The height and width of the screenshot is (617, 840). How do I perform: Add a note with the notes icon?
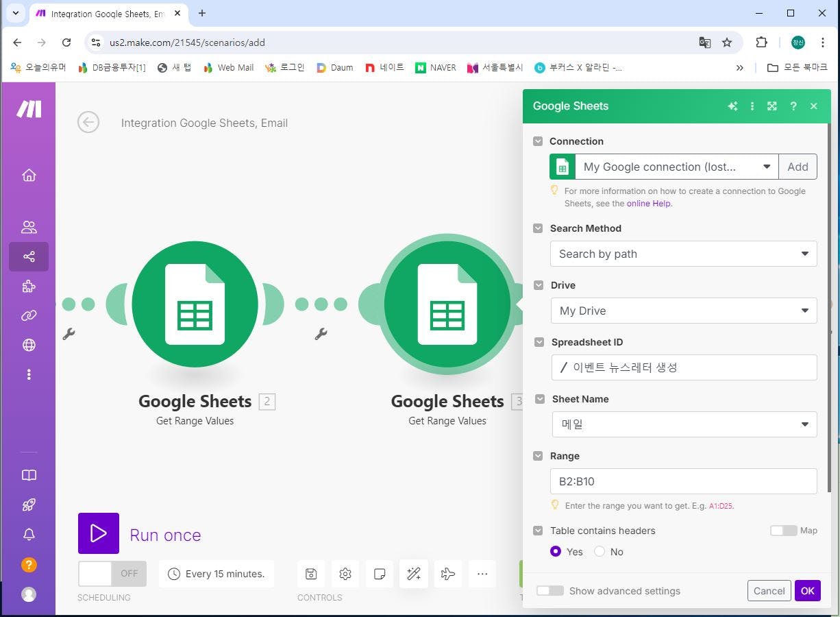380,574
